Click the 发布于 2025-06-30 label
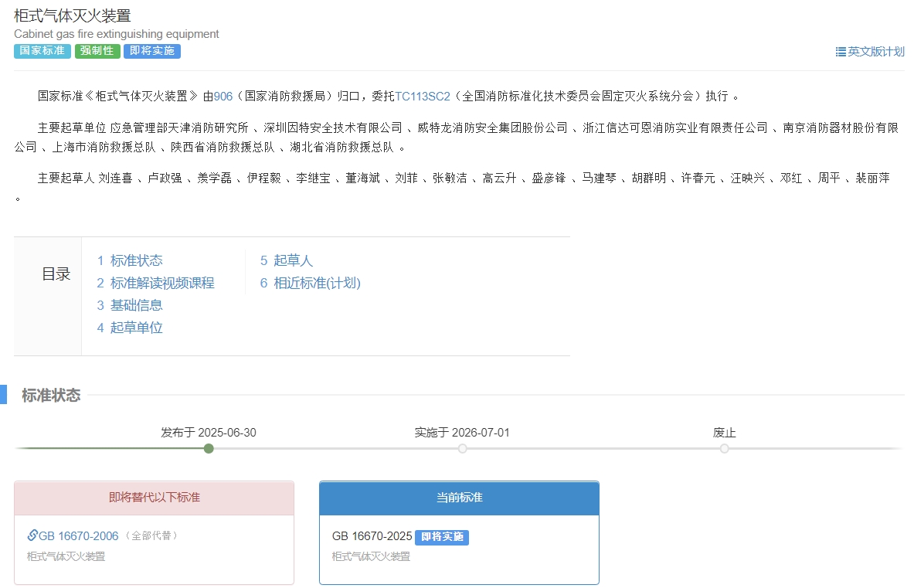The height and width of the screenshot is (588, 914). (x=209, y=433)
